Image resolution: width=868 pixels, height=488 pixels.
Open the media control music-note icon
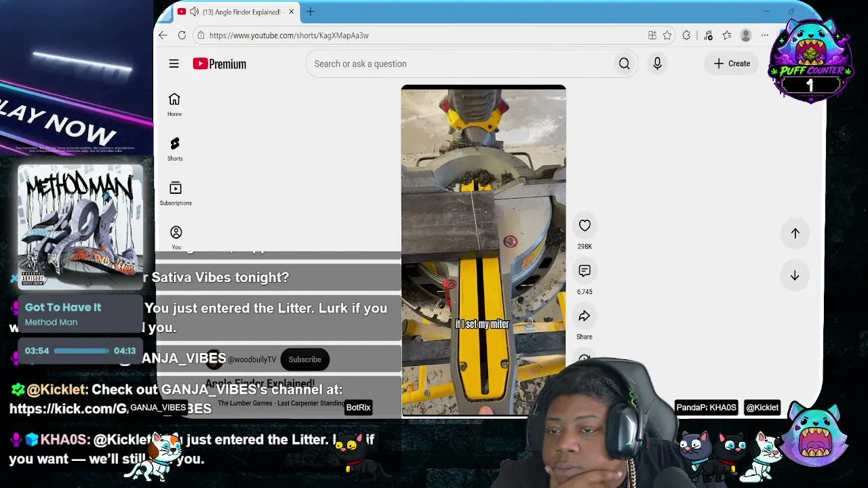click(x=708, y=35)
